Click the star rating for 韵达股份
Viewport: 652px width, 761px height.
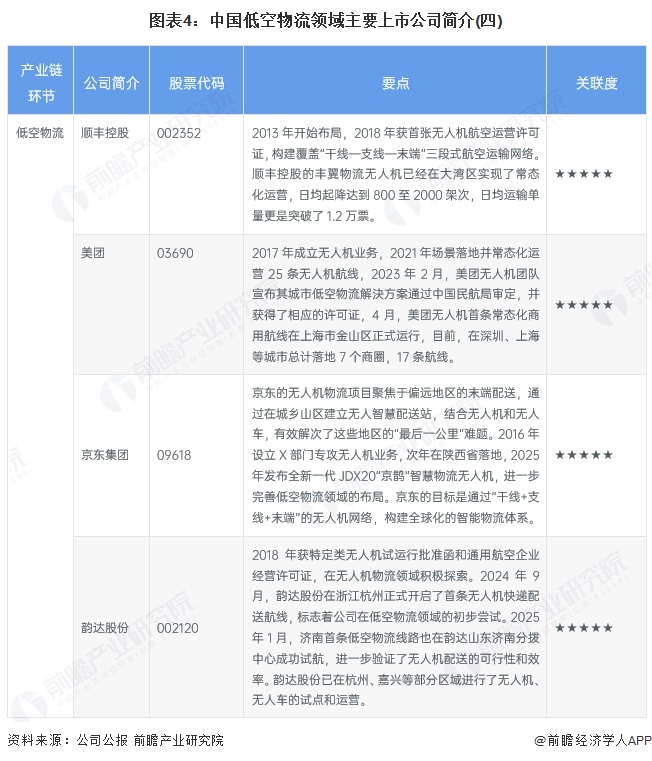pyautogui.click(x=584, y=628)
